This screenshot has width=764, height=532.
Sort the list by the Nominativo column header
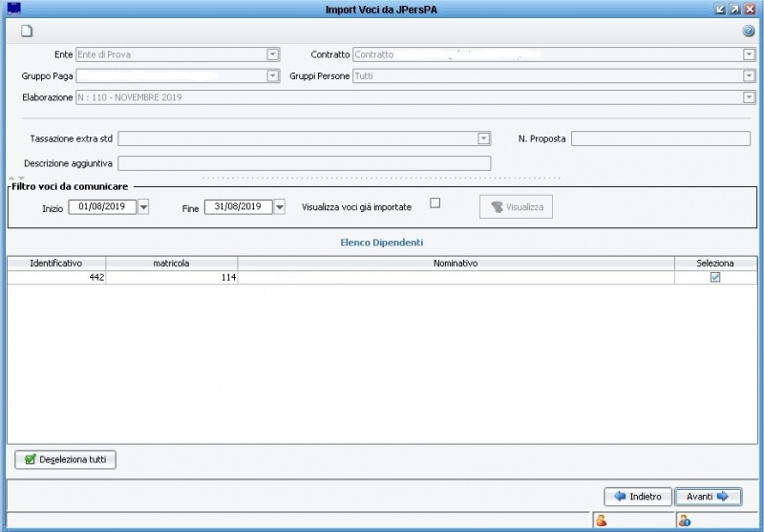[457, 263]
